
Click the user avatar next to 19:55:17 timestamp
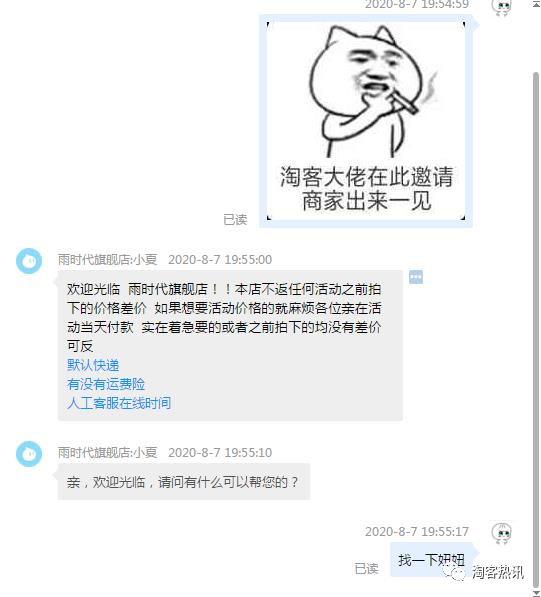pyautogui.click(x=501, y=533)
